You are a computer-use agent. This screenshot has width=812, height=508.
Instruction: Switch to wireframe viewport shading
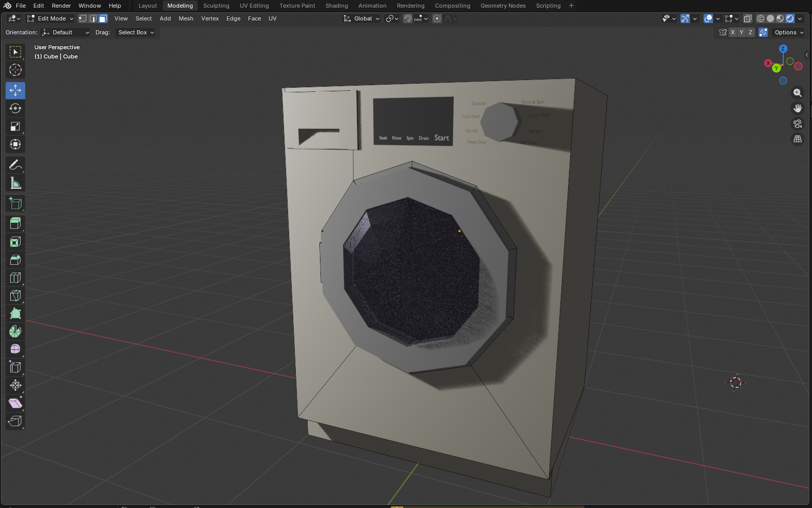[x=761, y=18]
